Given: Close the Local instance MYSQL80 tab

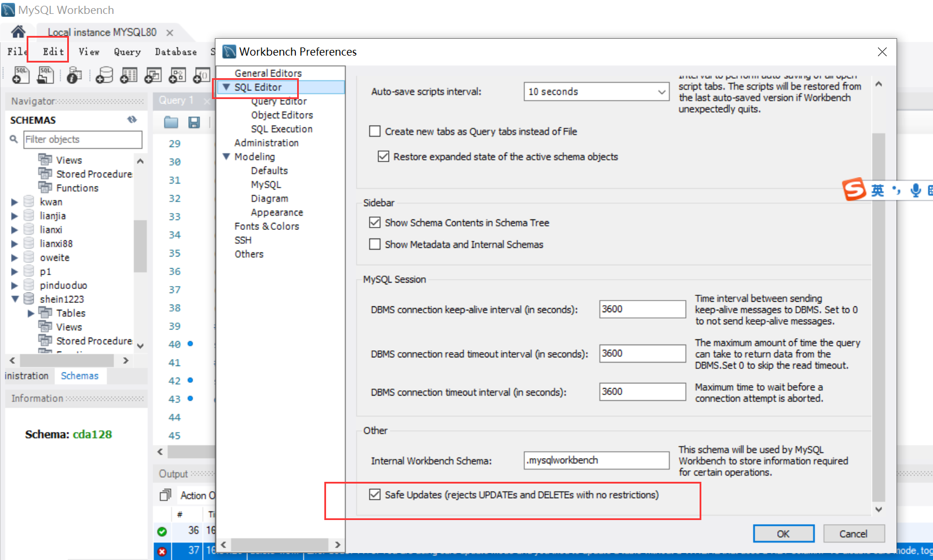Looking at the screenshot, I should click(x=170, y=32).
